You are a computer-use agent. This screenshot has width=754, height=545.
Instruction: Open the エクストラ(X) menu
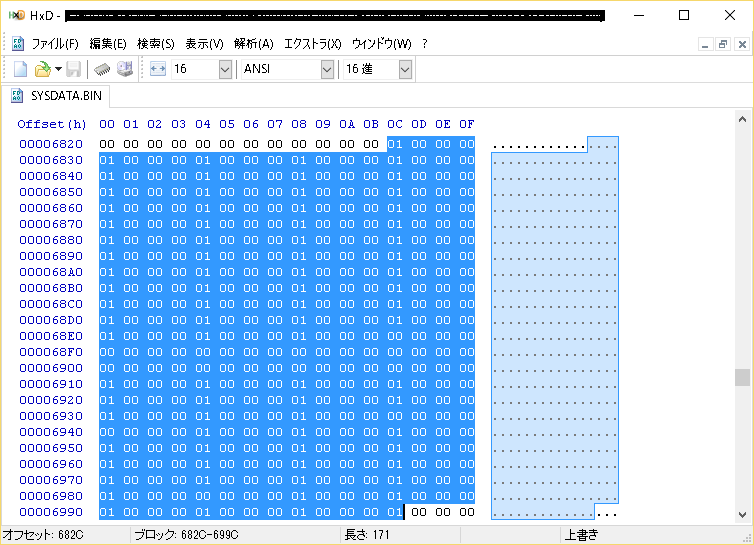coord(312,44)
